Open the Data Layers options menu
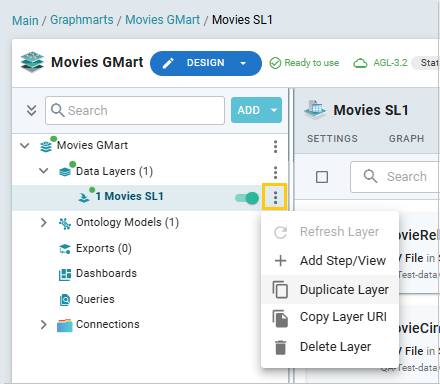Viewport: 440px width, 384px height. tap(275, 172)
